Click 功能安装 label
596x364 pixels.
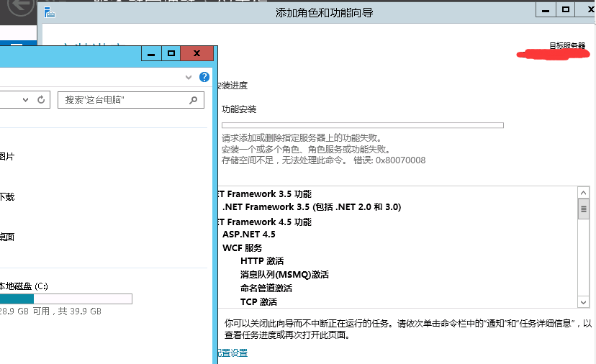coord(239,109)
